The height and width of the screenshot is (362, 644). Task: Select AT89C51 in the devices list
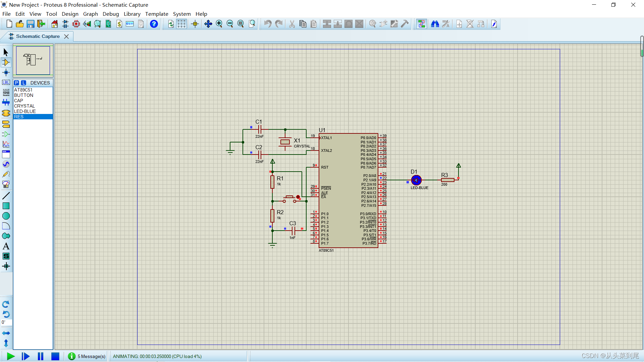click(33, 90)
